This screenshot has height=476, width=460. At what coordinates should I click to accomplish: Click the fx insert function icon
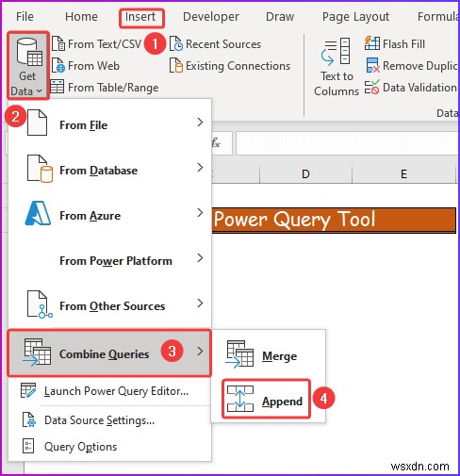[x=216, y=143]
